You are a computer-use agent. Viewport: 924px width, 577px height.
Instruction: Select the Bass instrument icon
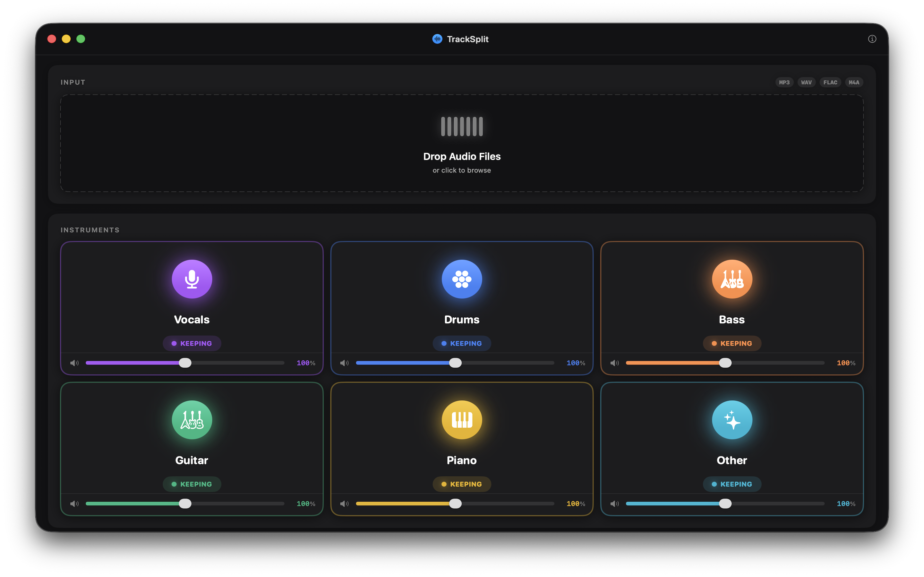732,279
